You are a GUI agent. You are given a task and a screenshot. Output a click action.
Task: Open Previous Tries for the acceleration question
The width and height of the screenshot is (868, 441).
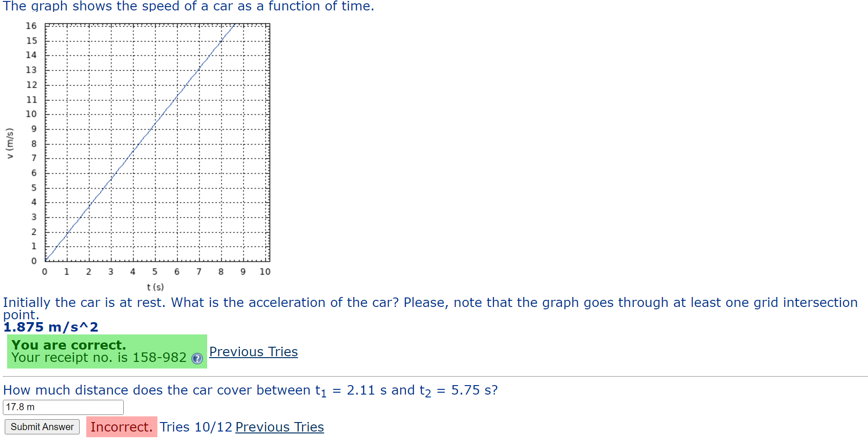point(253,351)
